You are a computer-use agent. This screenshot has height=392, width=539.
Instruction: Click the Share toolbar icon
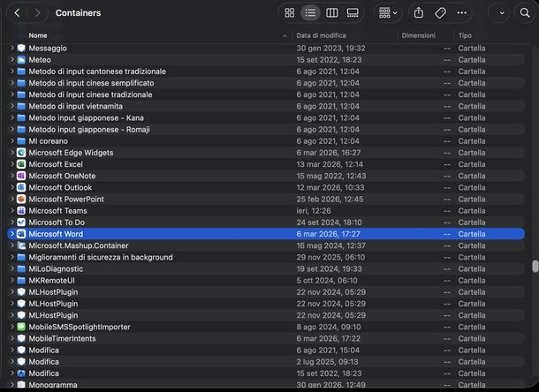pyautogui.click(x=418, y=13)
